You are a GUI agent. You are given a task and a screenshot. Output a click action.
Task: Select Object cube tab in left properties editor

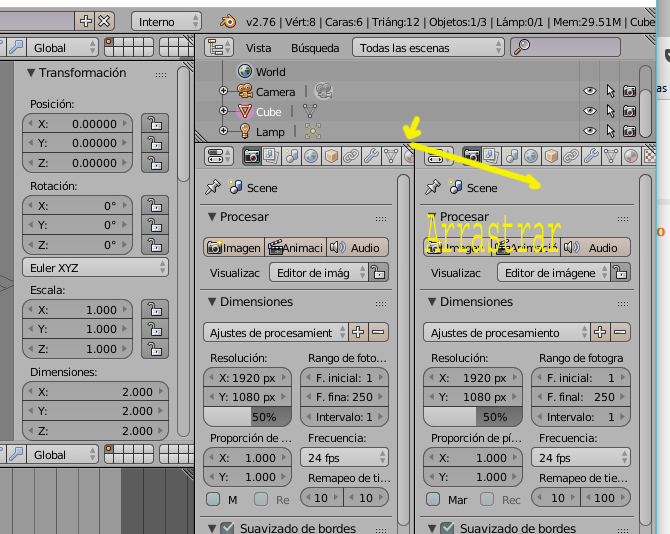click(x=331, y=156)
